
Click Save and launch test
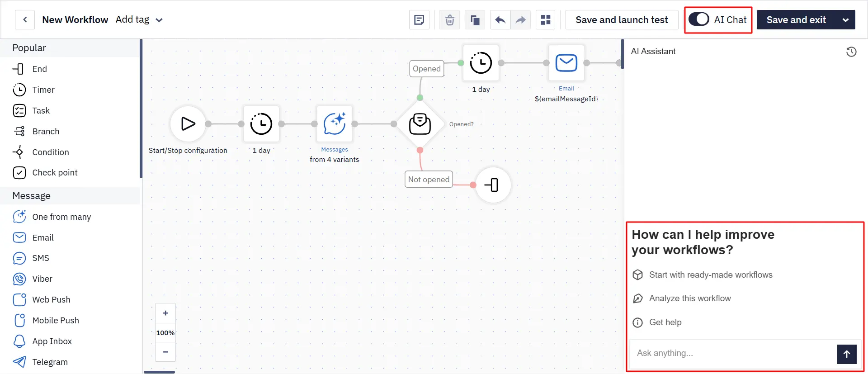coord(622,20)
